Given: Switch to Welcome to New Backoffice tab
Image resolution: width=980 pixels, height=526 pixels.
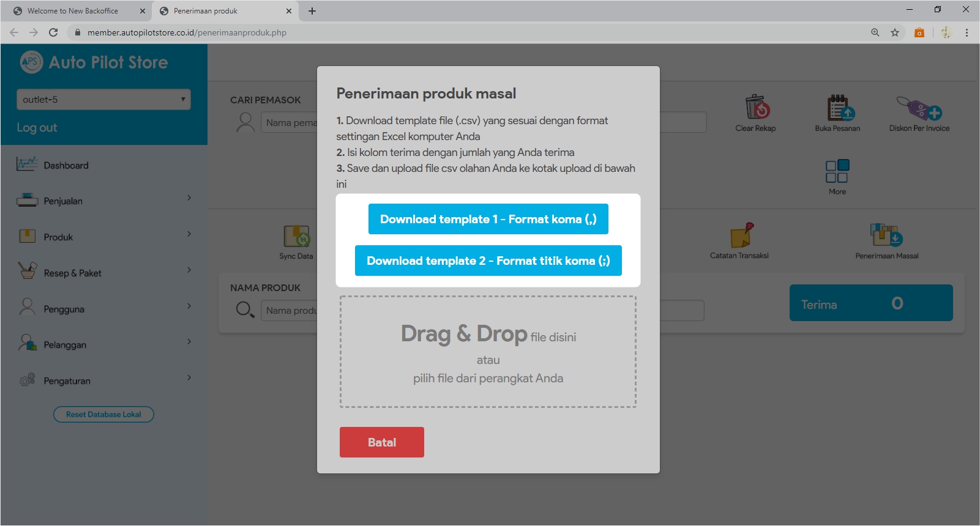Looking at the screenshot, I should coord(73,11).
